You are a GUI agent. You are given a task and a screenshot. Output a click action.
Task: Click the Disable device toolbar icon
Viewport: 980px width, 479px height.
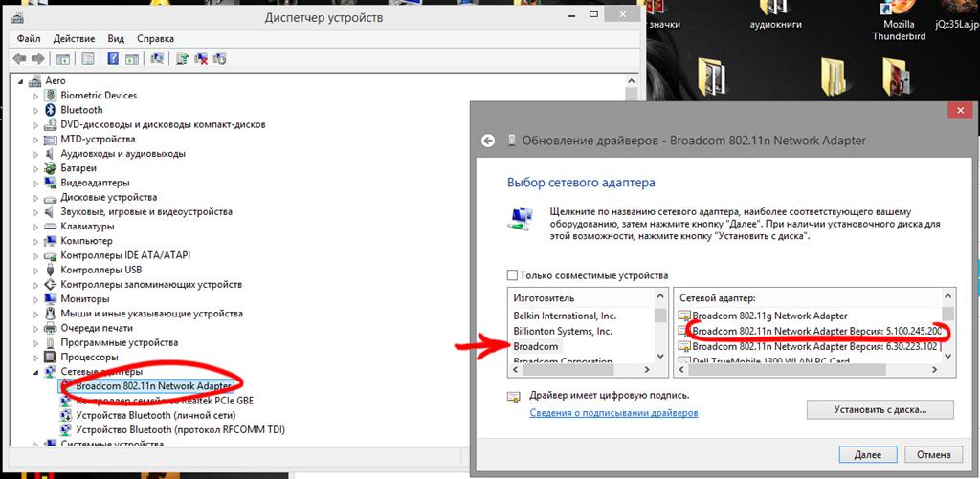pyautogui.click(x=219, y=58)
